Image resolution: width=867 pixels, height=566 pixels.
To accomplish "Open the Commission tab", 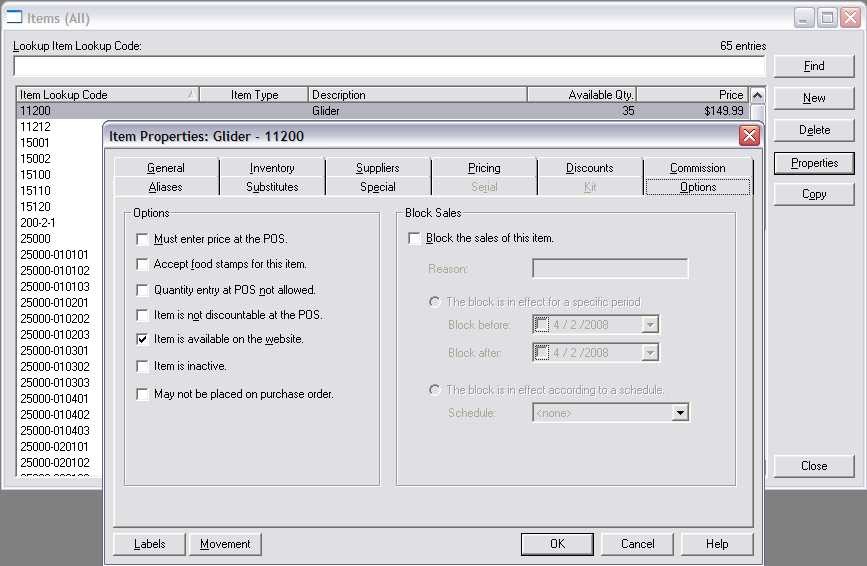I will 698,167.
